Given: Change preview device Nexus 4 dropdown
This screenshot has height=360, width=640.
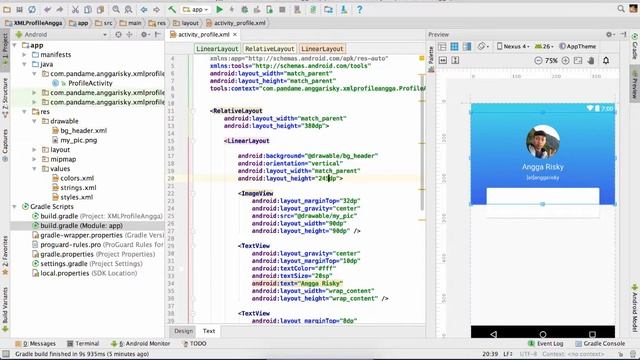Looking at the screenshot, I should pos(513,47).
